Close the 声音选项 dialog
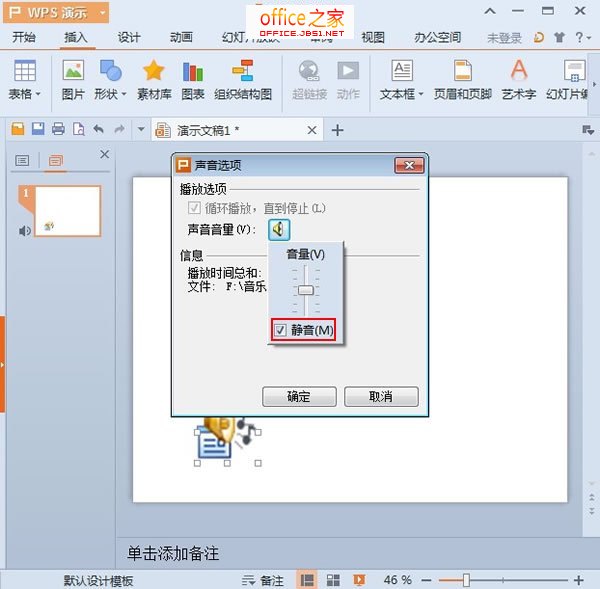The width and height of the screenshot is (600, 589). point(409,165)
